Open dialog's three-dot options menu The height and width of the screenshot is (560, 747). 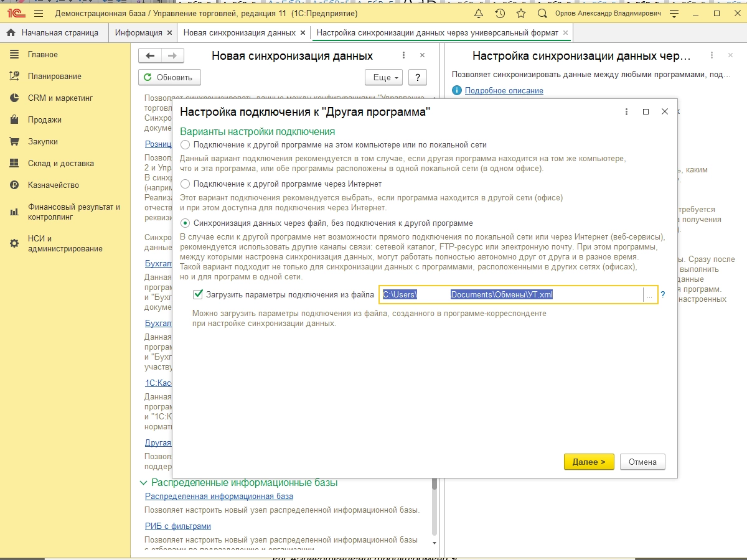(626, 111)
